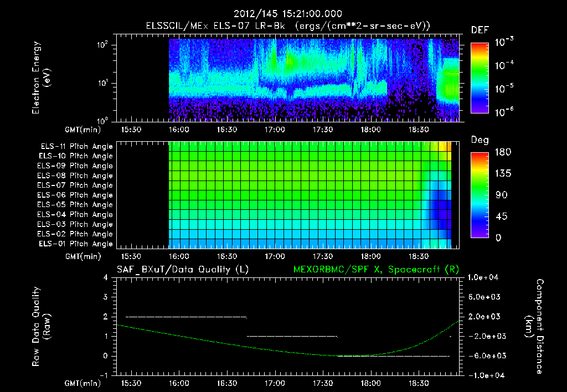Click the ELS-02 Pitch Angle row label

[75, 234]
